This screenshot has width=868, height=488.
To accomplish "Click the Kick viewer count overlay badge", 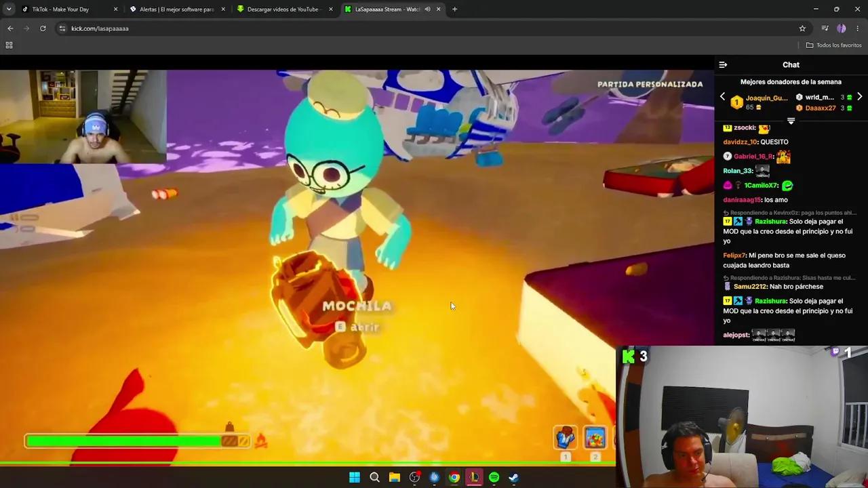I will tap(635, 357).
